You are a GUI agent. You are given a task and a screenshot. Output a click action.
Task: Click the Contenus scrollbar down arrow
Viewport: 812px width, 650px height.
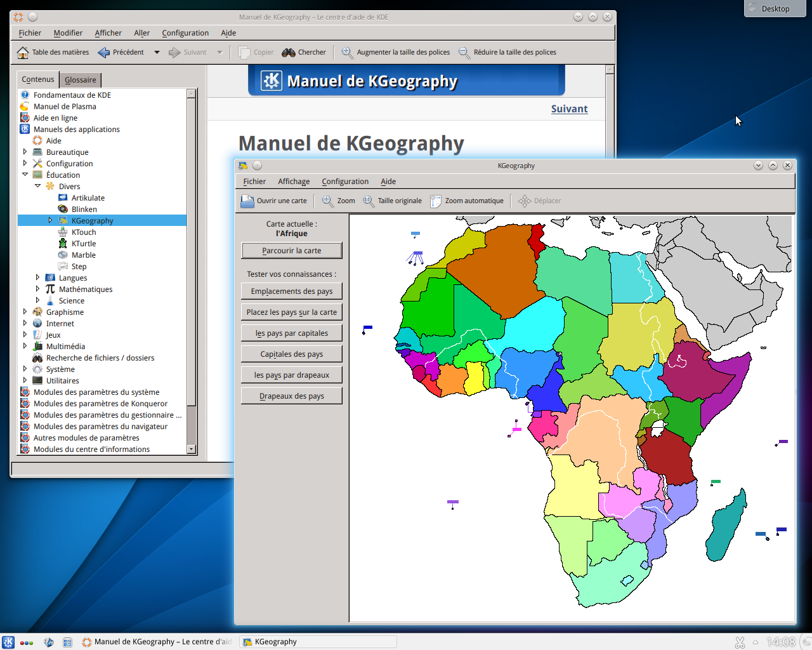pyautogui.click(x=192, y=449)
